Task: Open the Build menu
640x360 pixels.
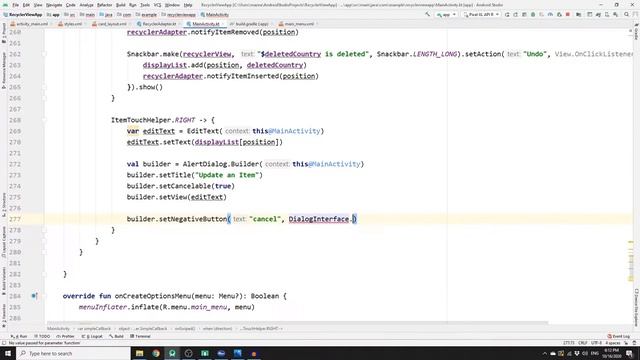Action: [x=120, y=5]
